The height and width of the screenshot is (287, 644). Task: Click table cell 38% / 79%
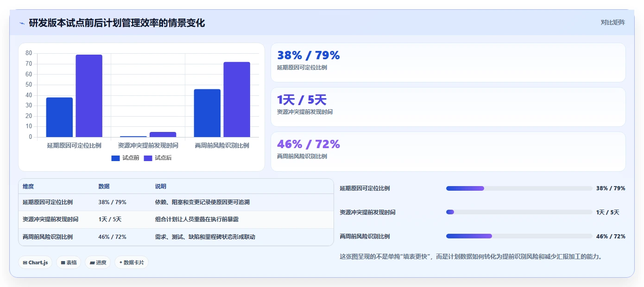[x=112, y=202]
